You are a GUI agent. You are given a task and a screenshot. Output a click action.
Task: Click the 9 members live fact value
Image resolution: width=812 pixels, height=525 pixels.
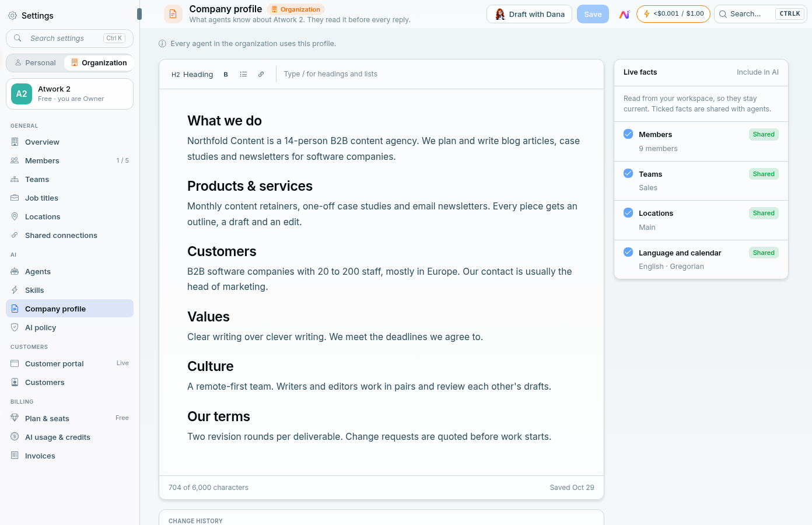click(x=658, y=149)
